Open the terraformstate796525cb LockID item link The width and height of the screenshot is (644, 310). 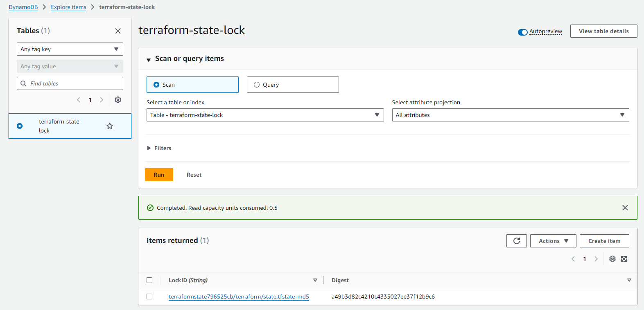click(x=239, y=297)
